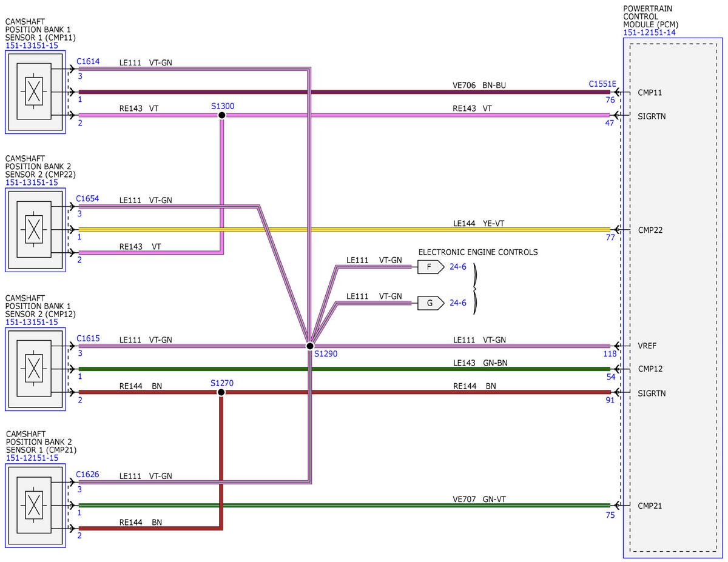
Task: Select the CMP22 camshaft sensor symbol
Action: [x=35, y=229]
